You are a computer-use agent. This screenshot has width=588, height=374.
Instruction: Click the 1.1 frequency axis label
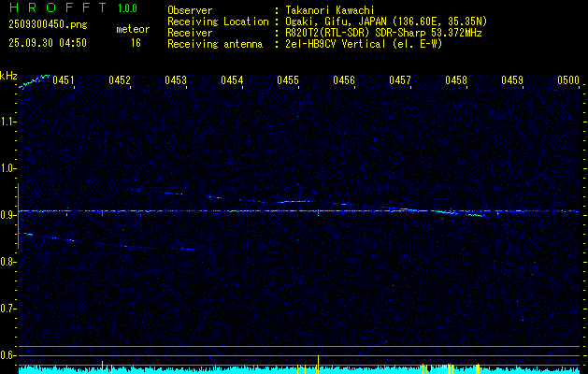tap(8, 121)
